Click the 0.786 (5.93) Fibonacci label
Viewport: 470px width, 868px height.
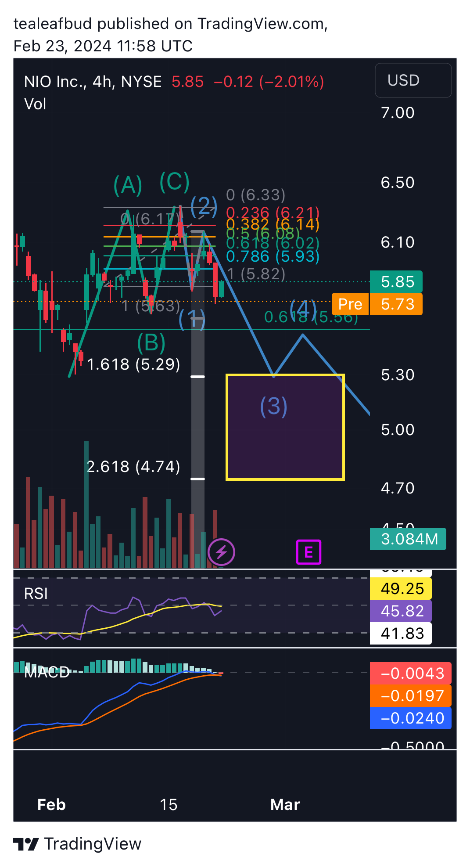(273, 256)
